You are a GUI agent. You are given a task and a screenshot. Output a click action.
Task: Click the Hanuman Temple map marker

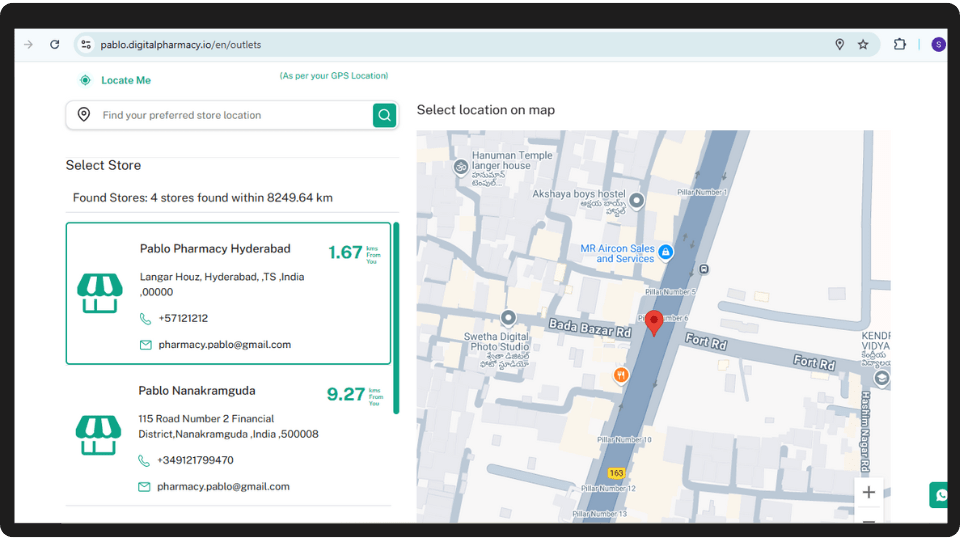pyautogui.click(x=460, y=166)
